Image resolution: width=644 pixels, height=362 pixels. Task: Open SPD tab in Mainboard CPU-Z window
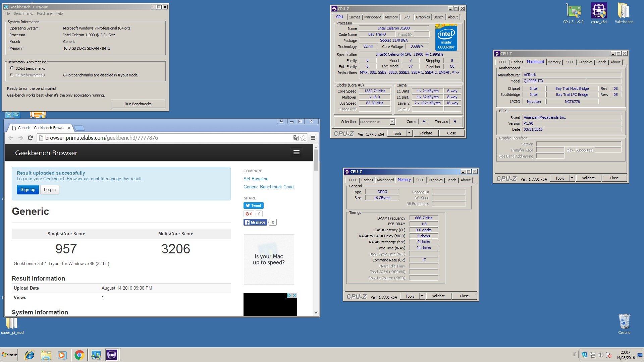(569, 62)
